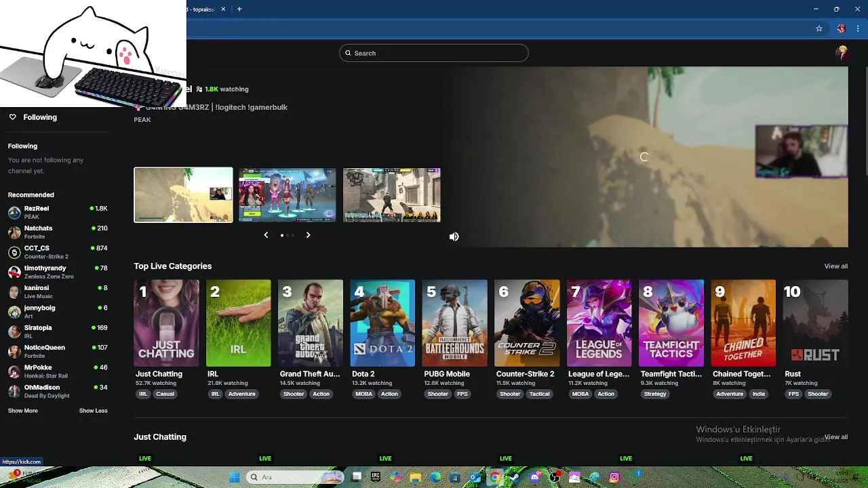
Task: Click the Tactical tag under Counter-Strike 2
Action: coord(539,394)
